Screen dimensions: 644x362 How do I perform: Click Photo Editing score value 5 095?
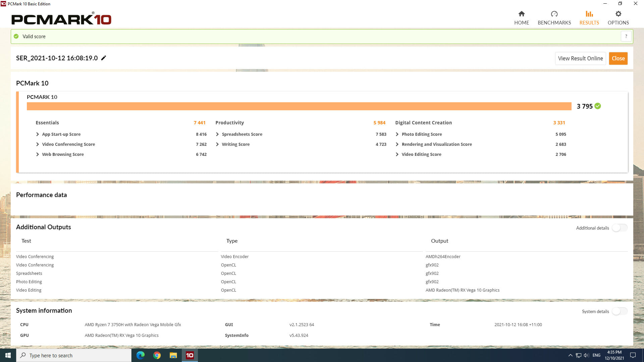560,134
